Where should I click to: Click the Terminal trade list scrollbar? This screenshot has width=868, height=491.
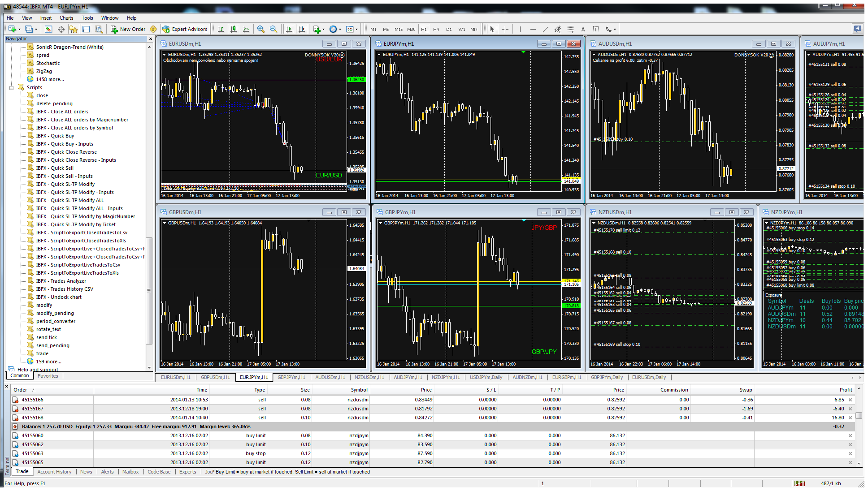(859, 416)
